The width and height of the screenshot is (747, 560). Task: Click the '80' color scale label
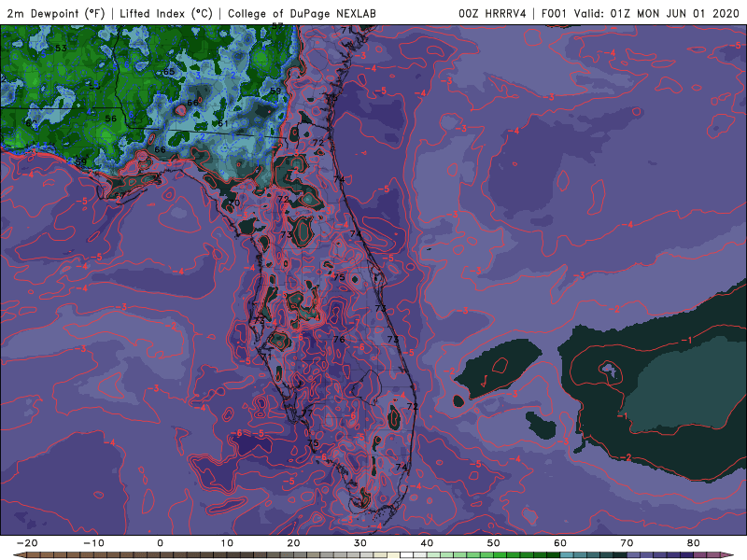pos(694,543)
